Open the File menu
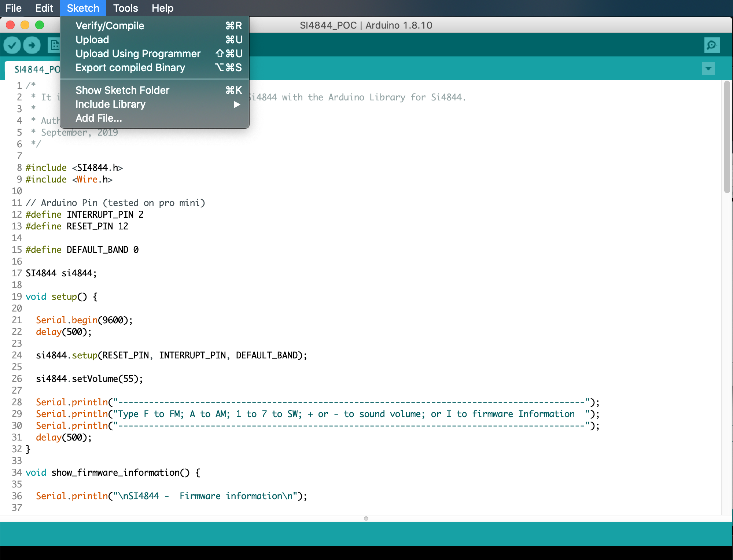Screen dimensions: 733x560 14,8
